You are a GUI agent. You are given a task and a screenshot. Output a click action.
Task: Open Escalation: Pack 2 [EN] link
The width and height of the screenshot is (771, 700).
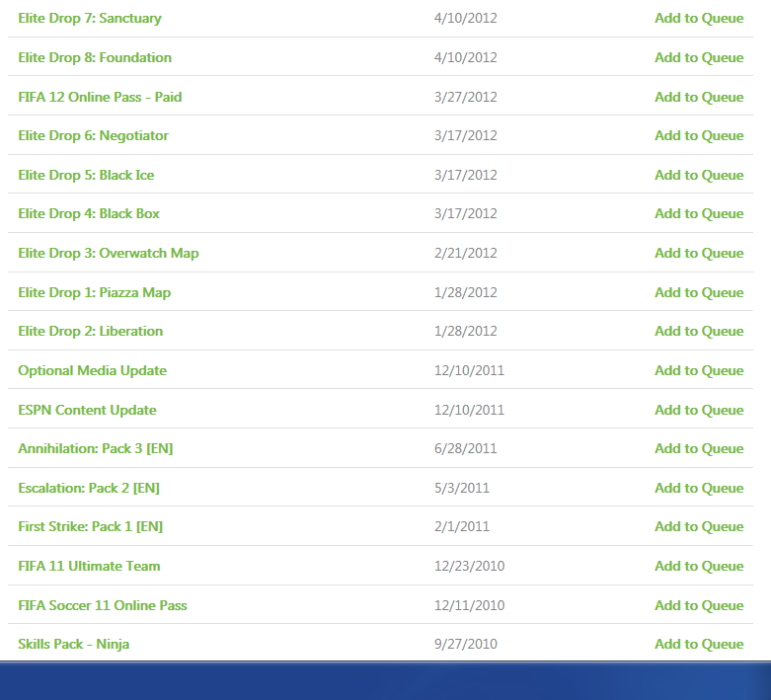tap(89, 488)
